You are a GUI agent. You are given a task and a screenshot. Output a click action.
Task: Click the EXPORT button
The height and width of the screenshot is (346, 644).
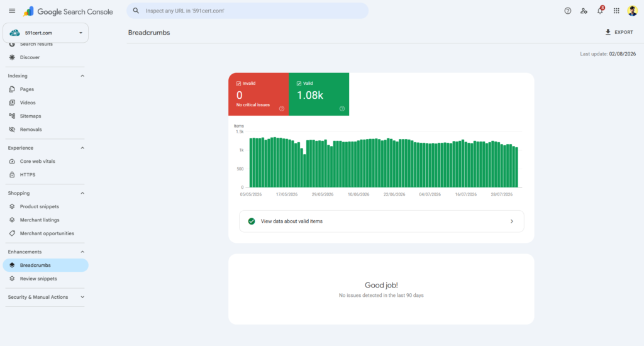coord(619,32)
